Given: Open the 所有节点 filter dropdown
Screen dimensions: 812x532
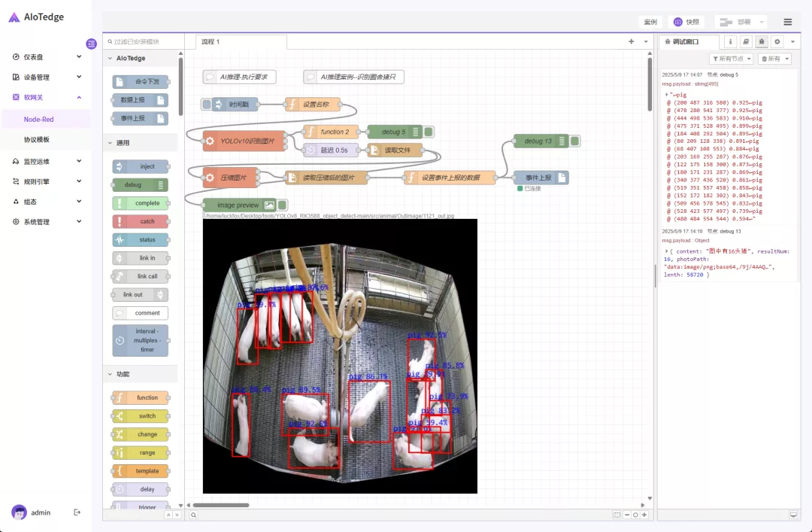Looking at the screenshot, I should click(732, 59).
